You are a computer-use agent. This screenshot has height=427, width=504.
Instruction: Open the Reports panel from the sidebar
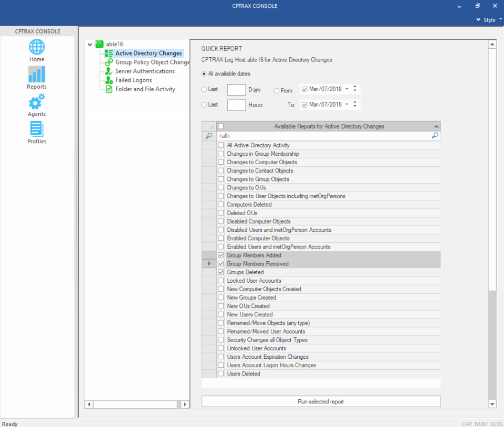click(x=36, y=78)
